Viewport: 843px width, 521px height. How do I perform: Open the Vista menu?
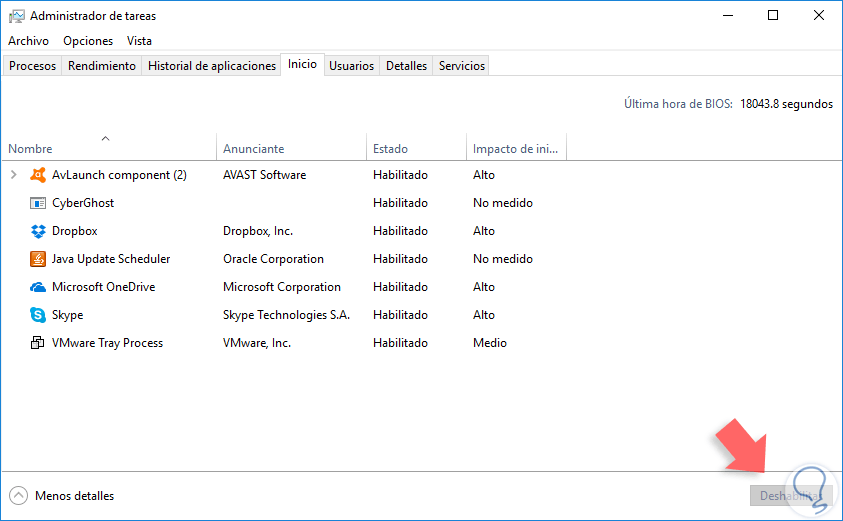[140, 41]
